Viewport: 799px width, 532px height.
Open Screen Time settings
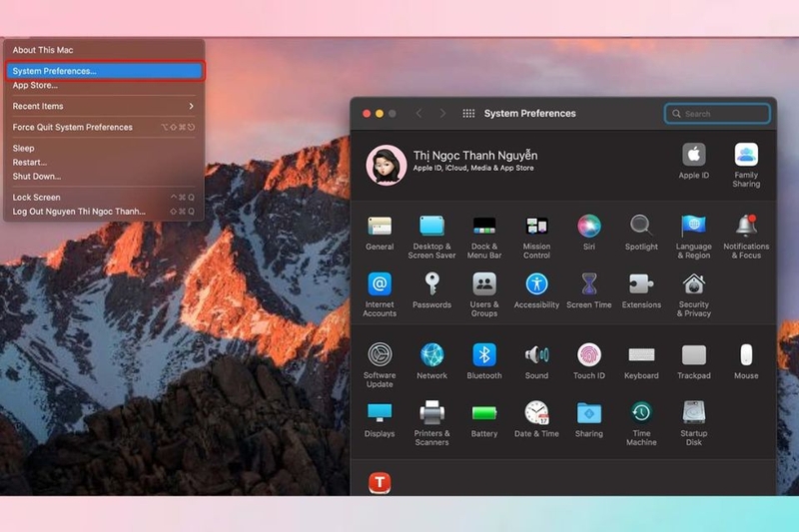tap(589, 290)
